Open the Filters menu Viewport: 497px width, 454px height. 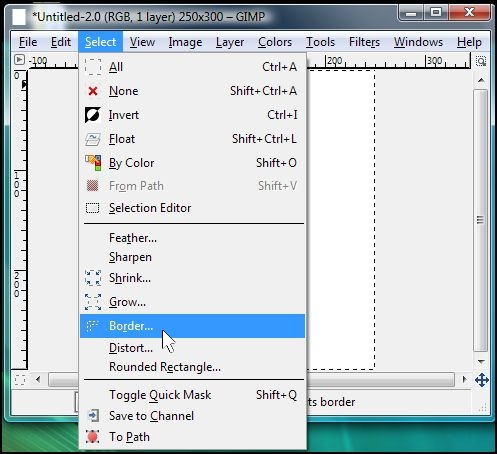(364, 42)
